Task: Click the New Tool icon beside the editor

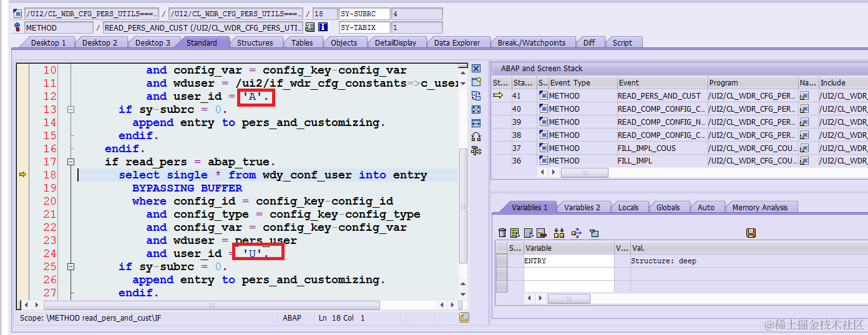Action: tap(476, 82)
